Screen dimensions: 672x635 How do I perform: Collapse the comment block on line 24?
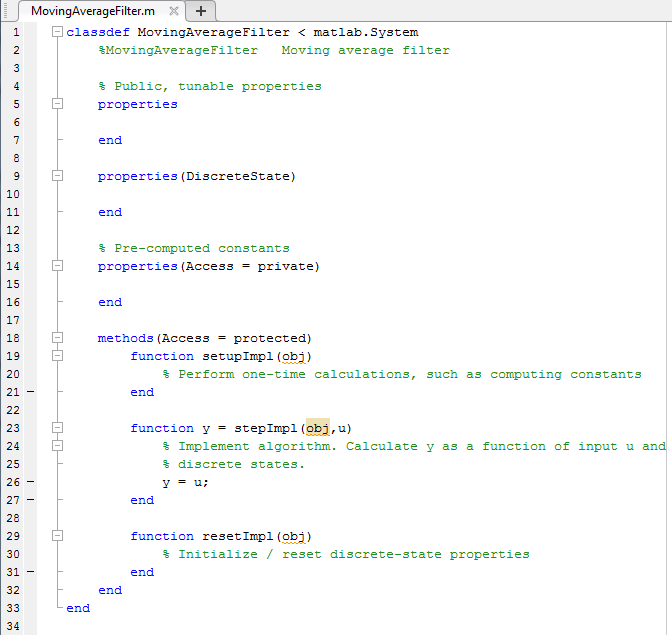point(57,446)
